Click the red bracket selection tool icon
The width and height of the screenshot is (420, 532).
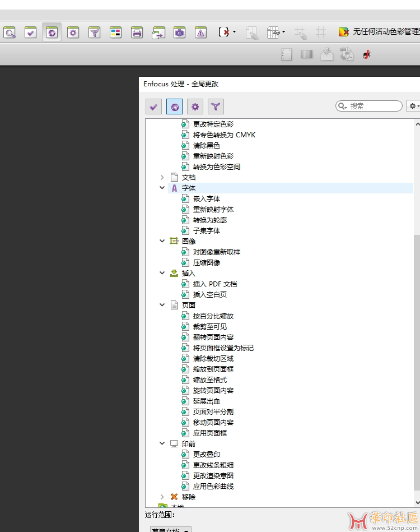(224, 32)
